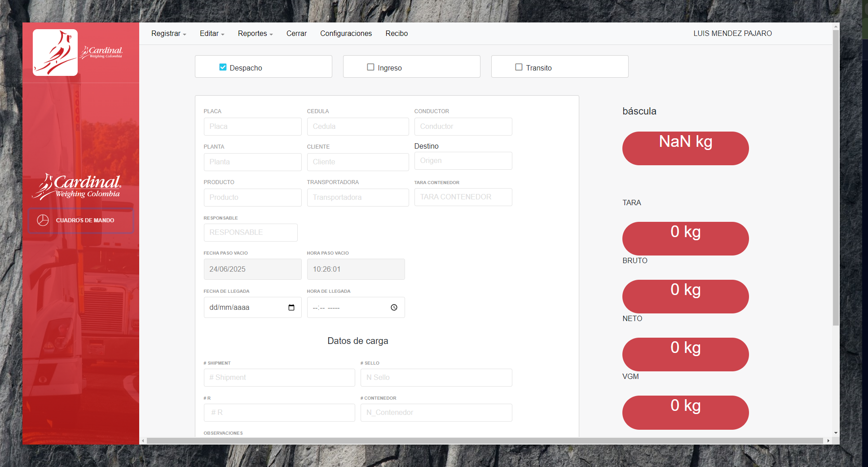Tick the Transito checkbox
This screenshot has width=868, height=467.
[x=519, y=67]
